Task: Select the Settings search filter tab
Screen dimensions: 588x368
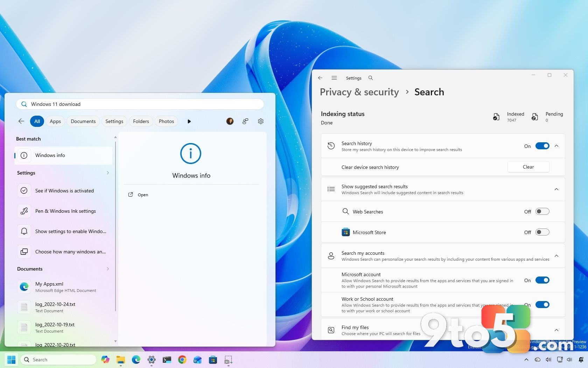Action: coord(114,121)
